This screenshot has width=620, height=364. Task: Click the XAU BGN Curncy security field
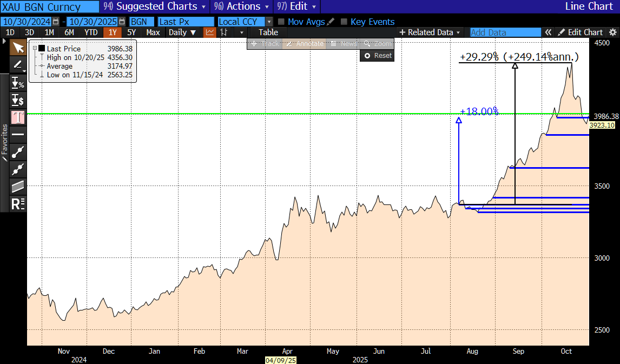click(x=50, y=6)
